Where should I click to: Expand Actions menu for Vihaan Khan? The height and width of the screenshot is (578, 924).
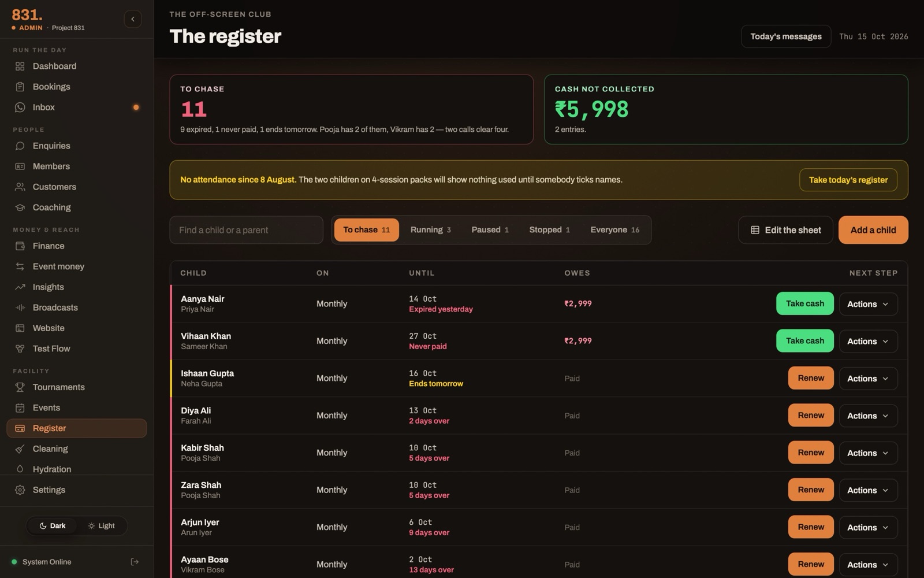point(868,341)
